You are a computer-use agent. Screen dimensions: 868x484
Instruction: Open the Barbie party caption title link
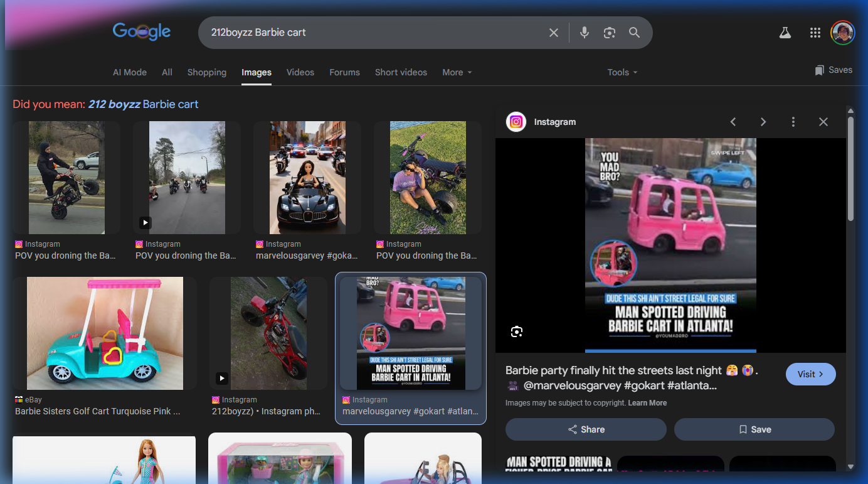click(x=632, y=378)
